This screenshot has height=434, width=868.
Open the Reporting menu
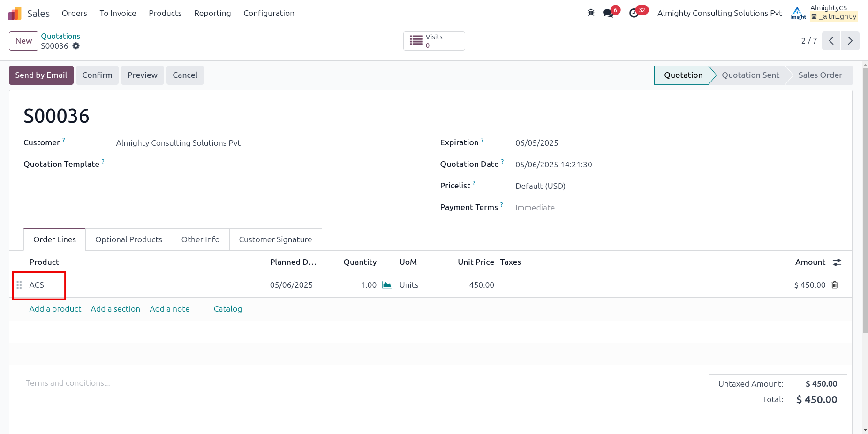tap(212, 13)
